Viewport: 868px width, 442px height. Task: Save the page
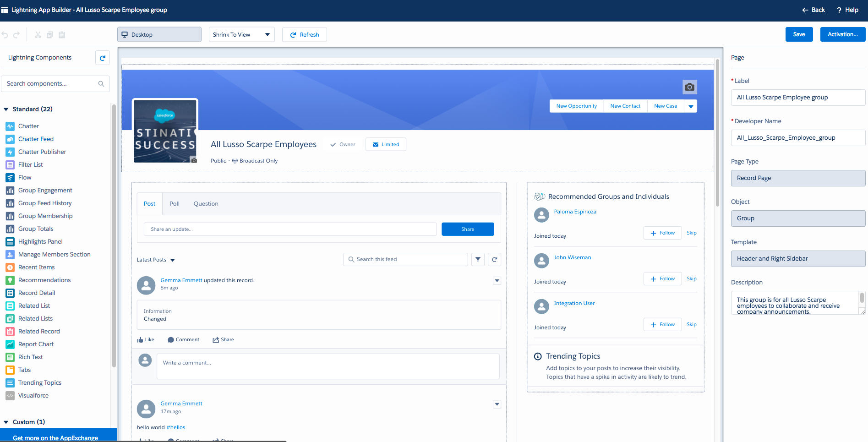(x=799, y=34)
